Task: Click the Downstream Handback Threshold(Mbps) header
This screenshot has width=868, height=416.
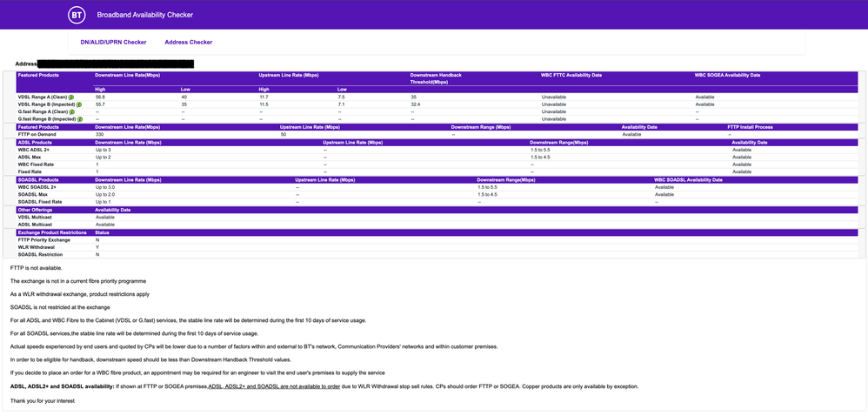Action: click(x=437, y=77)
